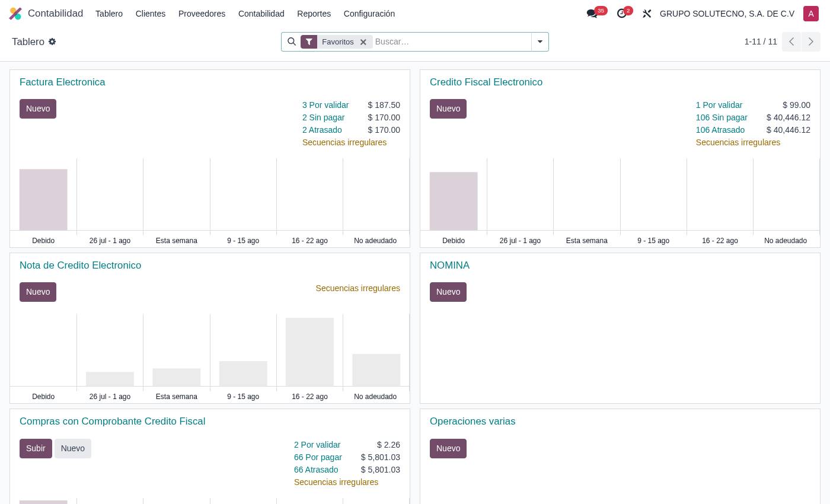Open the Contabilidad menu item

coord(261,14)
